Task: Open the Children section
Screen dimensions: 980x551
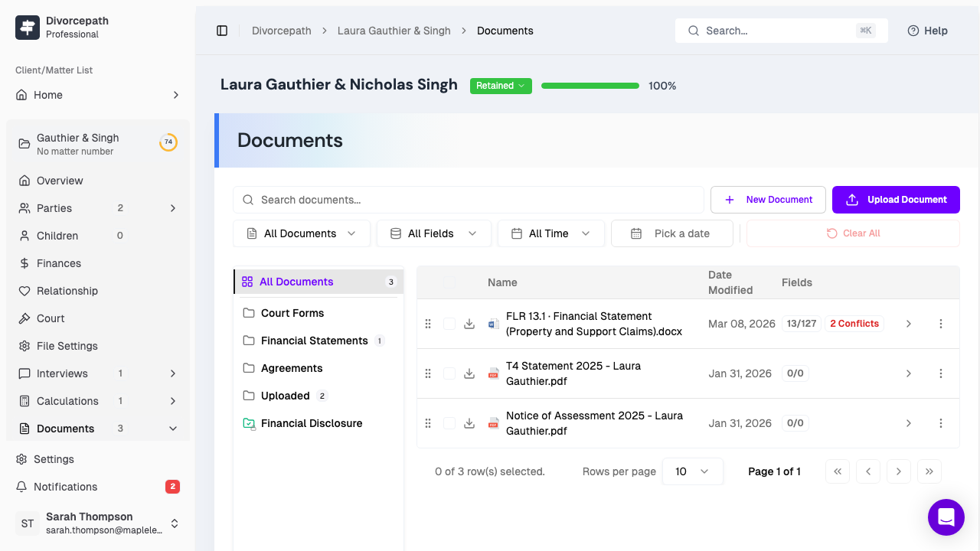Action: pos(98,236)
